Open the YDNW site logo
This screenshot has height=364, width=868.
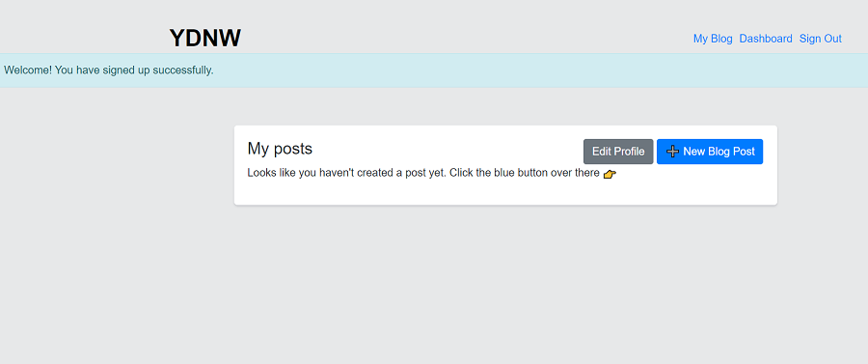coord(205,39)
